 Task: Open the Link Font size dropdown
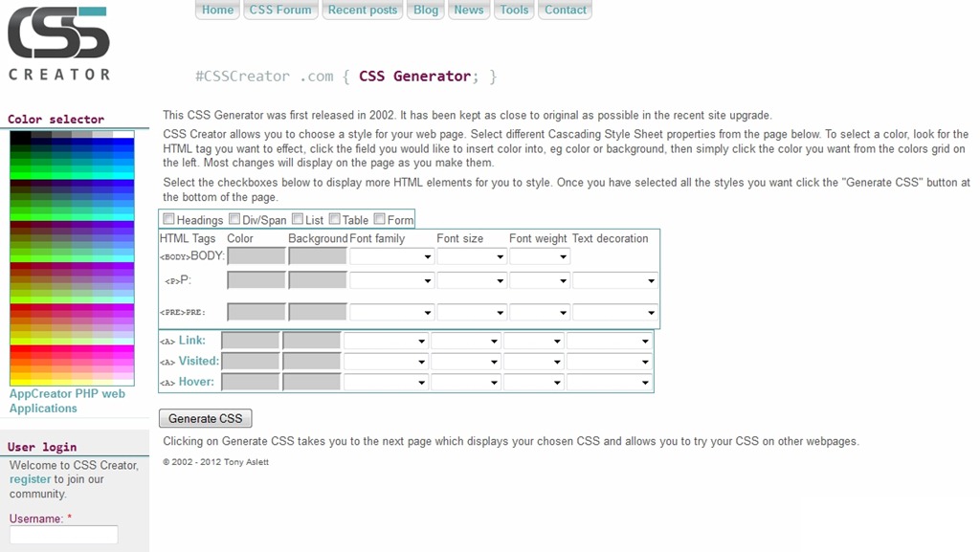click(x=465, y=341)
